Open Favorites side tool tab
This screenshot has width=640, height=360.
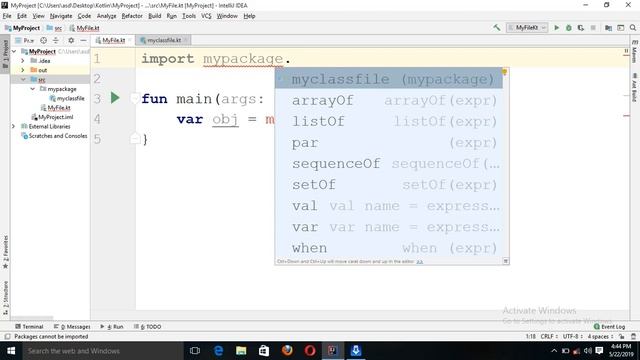click(x=5, y=251)
